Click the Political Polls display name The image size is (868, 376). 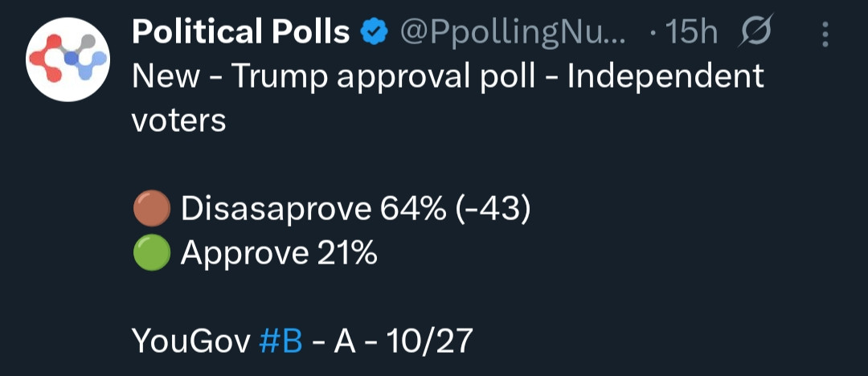[x=240, y=32]
